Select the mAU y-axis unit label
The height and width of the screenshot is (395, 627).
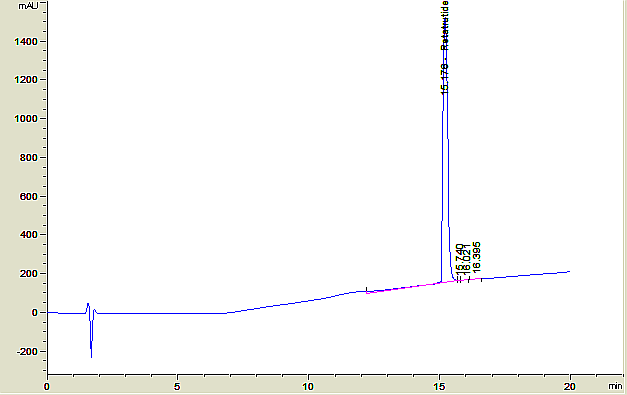[x=28, y=6]
